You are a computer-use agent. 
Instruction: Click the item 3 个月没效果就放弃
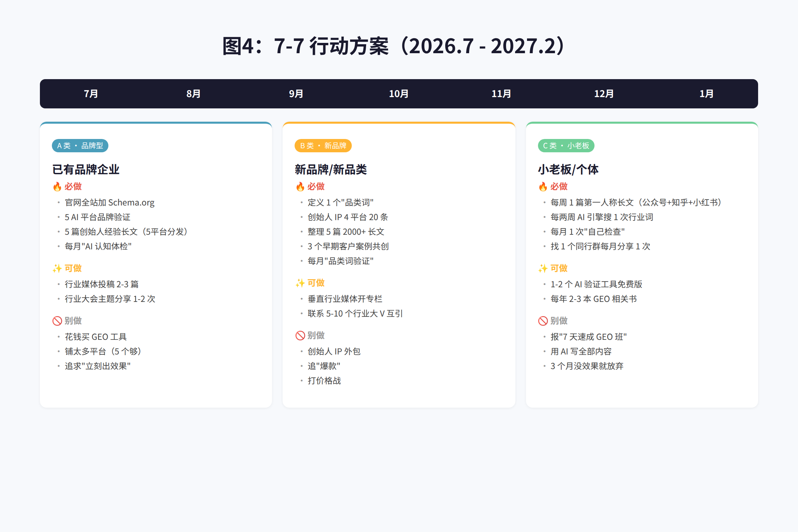[587, 366]
